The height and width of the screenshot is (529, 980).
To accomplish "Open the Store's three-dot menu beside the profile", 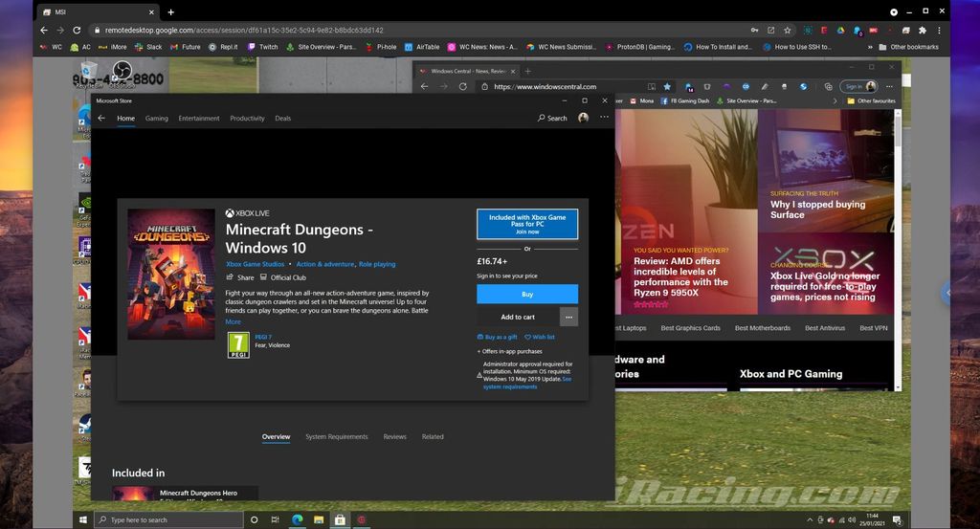I will [605, 118].
